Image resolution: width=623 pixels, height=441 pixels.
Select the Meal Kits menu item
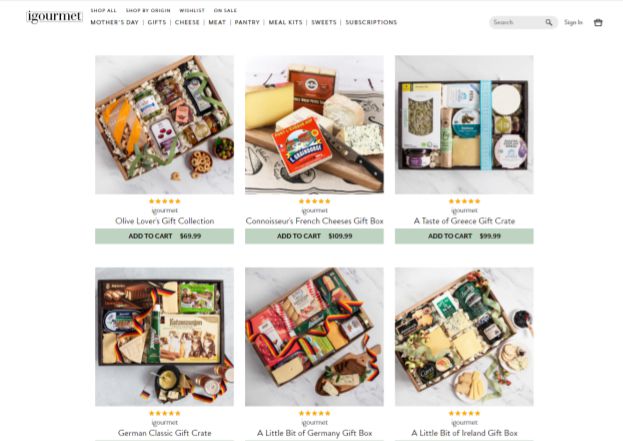[285, 23]
